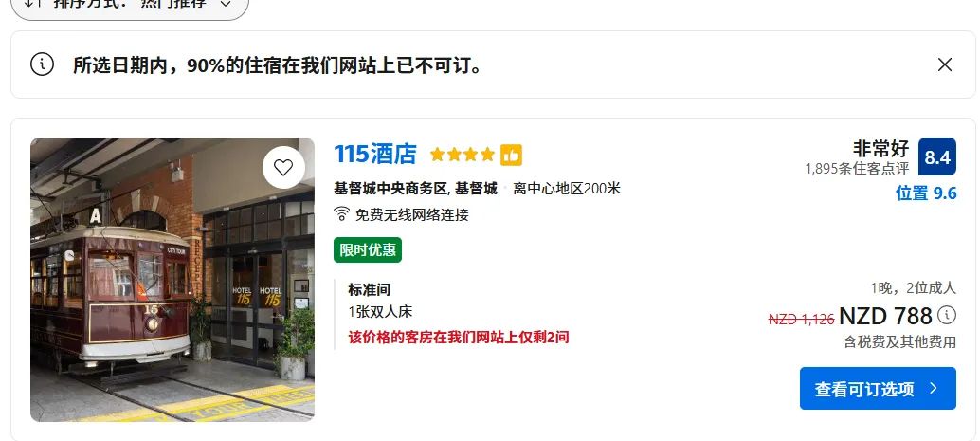Click the 8.4 review score badge
Screen dimensions: 980x441
(936, 156)
